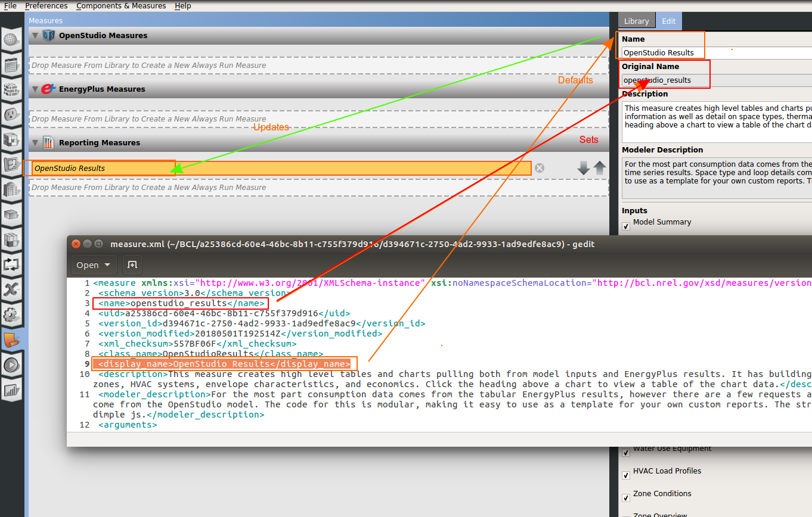This screenshot has width=812, height=517.
Task: Collapse the OpenStudio Measures section triangle
Action: (35, 36)
